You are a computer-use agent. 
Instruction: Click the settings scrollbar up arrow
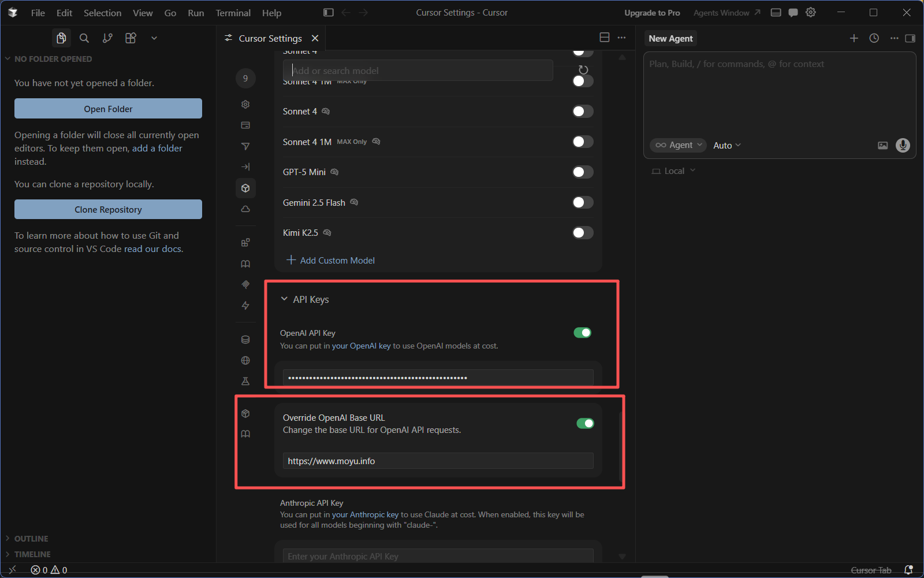(x=622, y=57)
